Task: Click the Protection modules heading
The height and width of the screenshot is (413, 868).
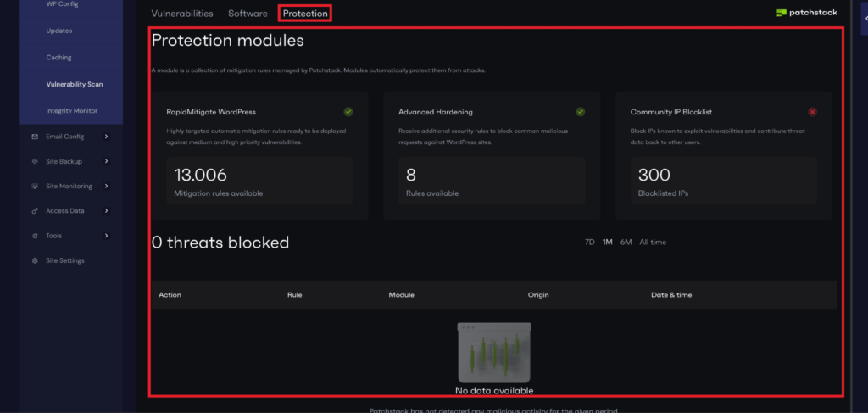Action: (227, 41)
